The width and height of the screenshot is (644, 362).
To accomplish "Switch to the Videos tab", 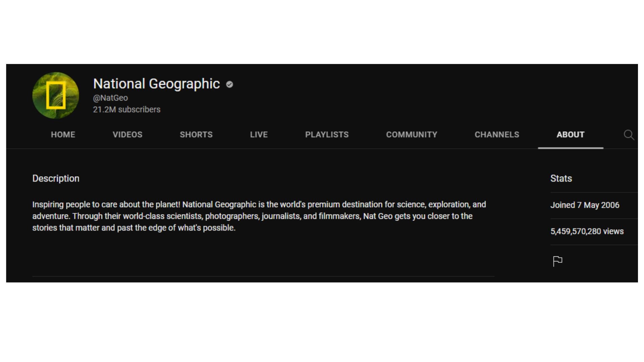I will pyautogui.click(x=127, y=135).
